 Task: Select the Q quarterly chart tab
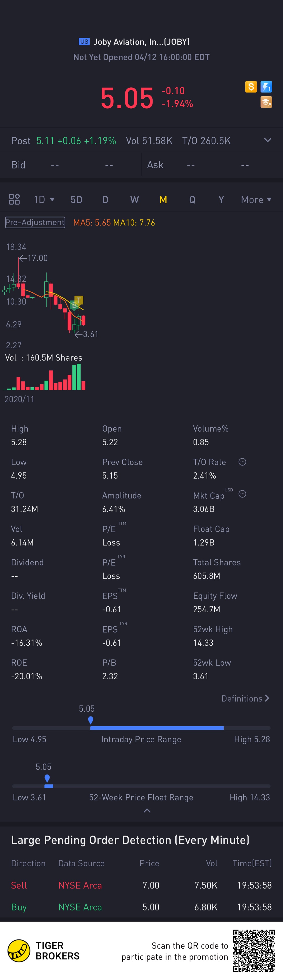tap(192, 200)
